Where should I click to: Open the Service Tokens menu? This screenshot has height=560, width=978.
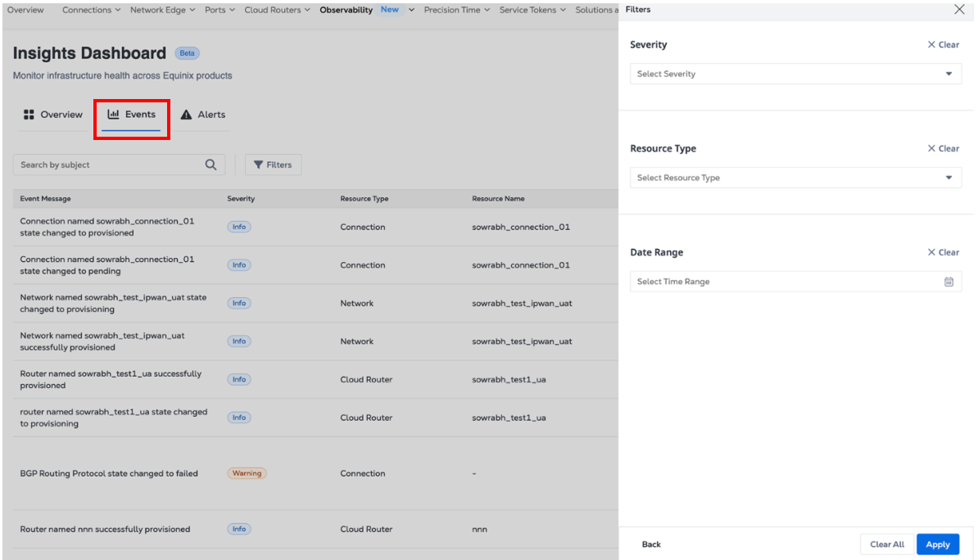tap(532, 10)
